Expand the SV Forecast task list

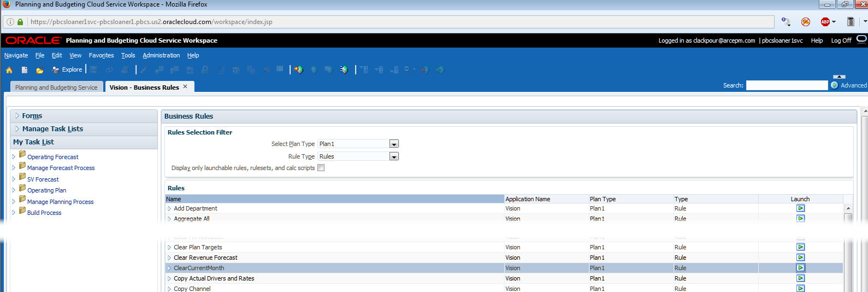click(14, 179)
